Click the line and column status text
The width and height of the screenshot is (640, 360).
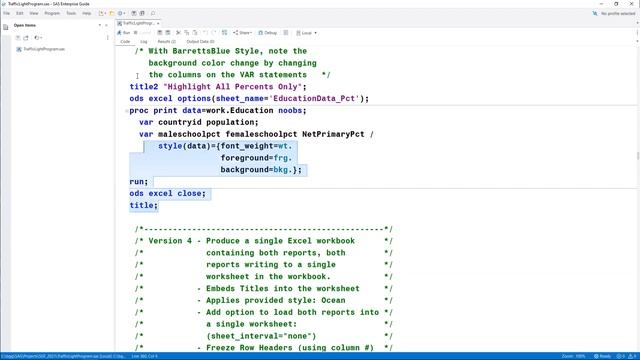pos(144,356)
